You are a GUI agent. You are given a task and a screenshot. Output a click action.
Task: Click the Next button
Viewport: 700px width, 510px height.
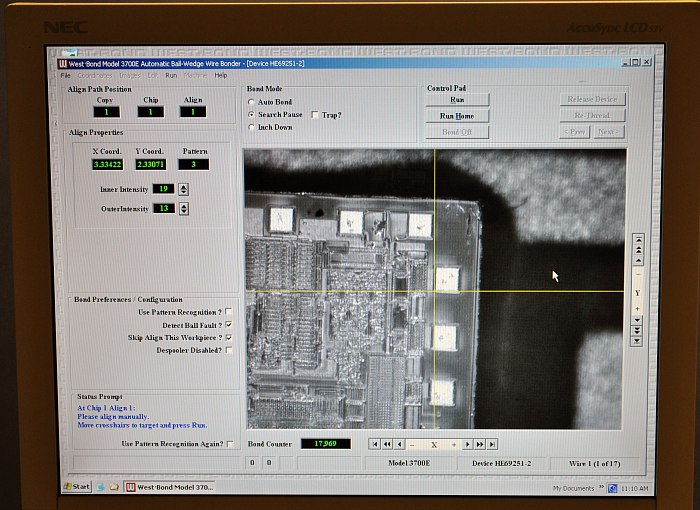[x=608, y=132]
